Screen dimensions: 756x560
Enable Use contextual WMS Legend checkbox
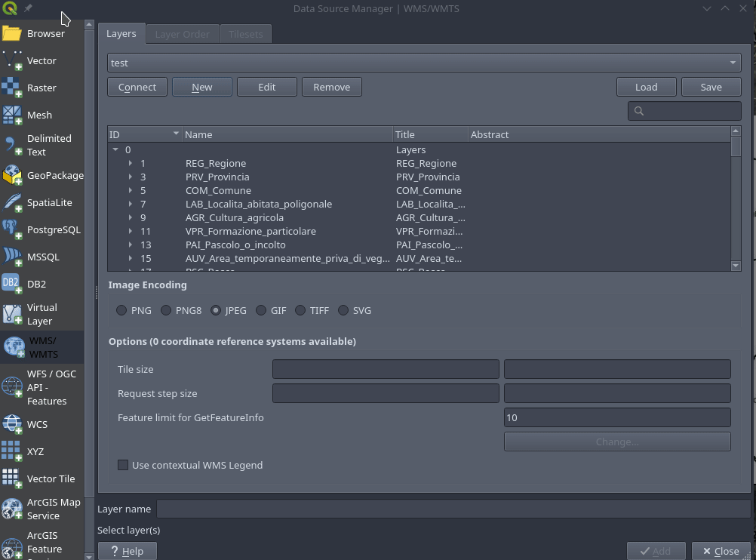click(x=123, y=465)
